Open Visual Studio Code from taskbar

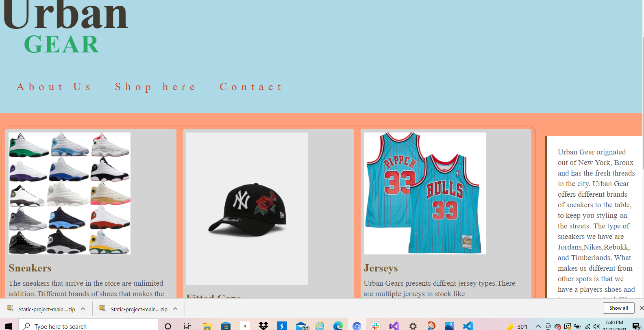pyautogui.click(x=468, y=326)
